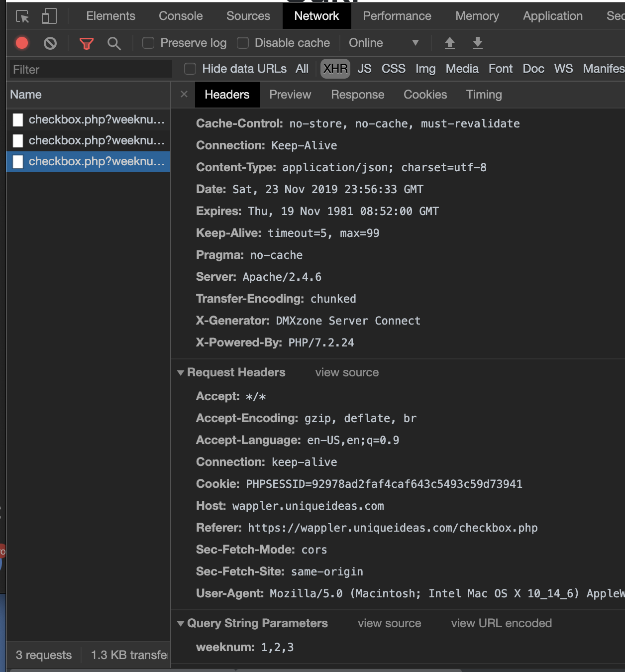Export HAR file with download arrow
625x672 pixels.
click(x=478, y=43)
